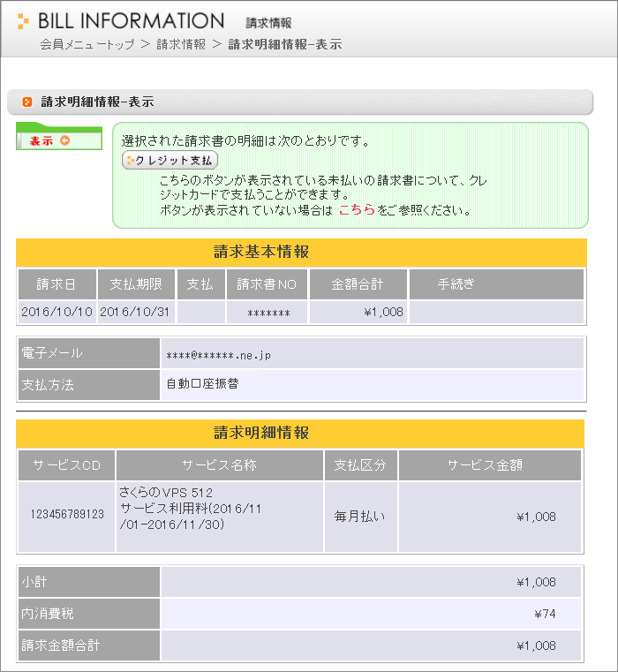Switch to the 表示 tab
The height and width of the screenshot is (672, 618).
(41, 140)
